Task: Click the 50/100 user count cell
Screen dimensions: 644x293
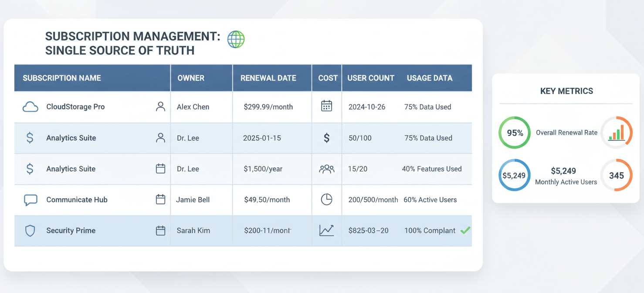Action: [x=360, y=138]
